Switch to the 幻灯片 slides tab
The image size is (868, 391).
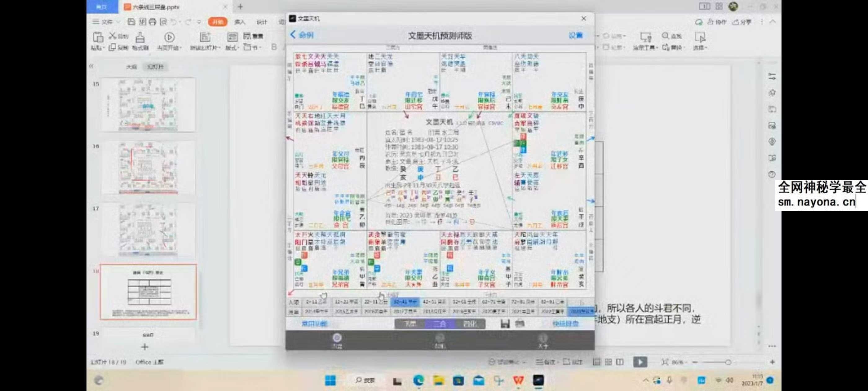[x=155, y=67]
